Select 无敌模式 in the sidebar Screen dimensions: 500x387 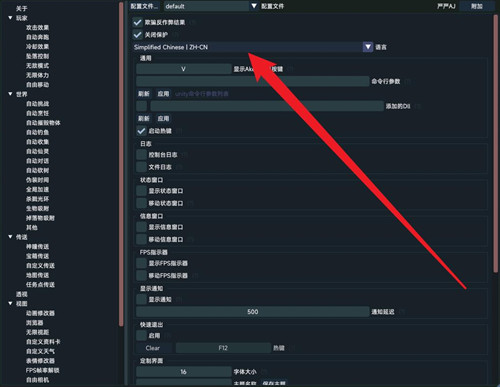coord(37,66)
